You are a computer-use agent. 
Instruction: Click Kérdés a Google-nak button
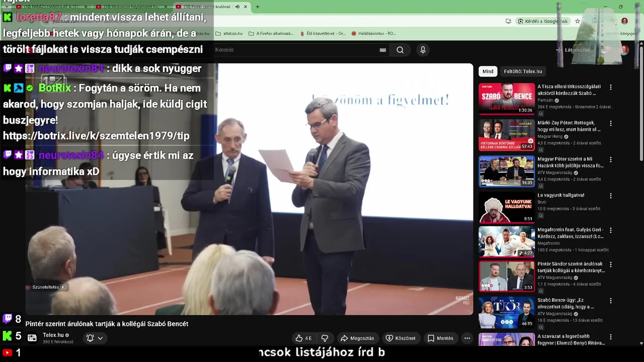pos(542,21)
